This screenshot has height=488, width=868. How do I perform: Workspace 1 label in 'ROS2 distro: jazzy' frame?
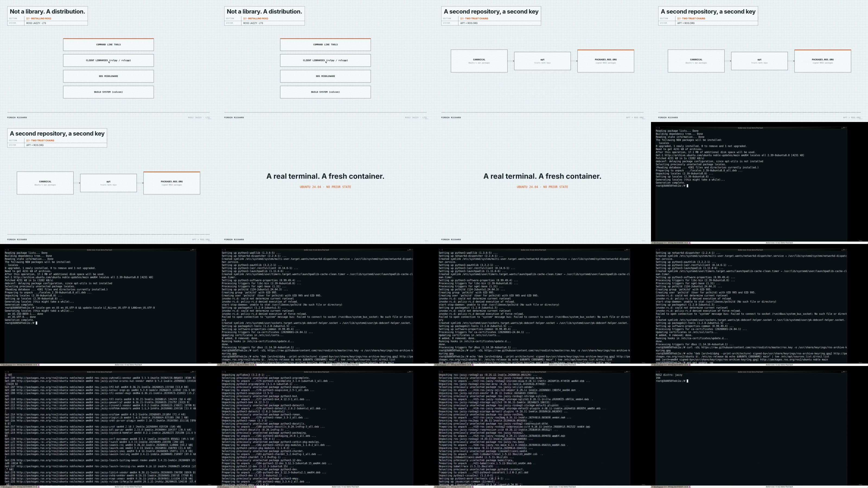659,487
